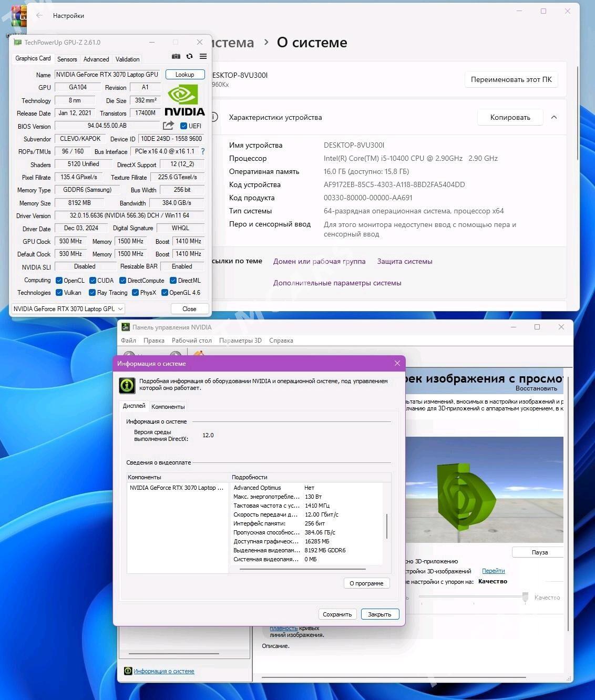This screenshot has height=700, width=595.
Task: Open the Справка menu
Action: 281,341
